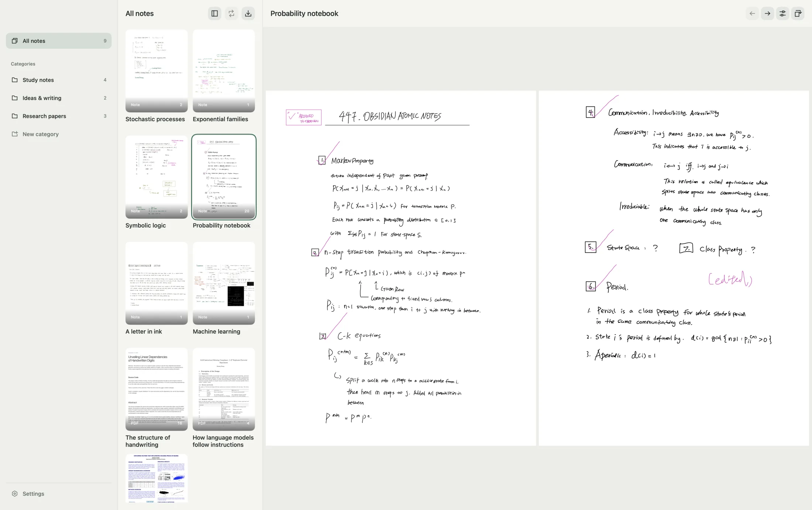Toggle the sidebar layout icon
The height and width of the screenshot is (510, 812).
[x=214, y=14]
